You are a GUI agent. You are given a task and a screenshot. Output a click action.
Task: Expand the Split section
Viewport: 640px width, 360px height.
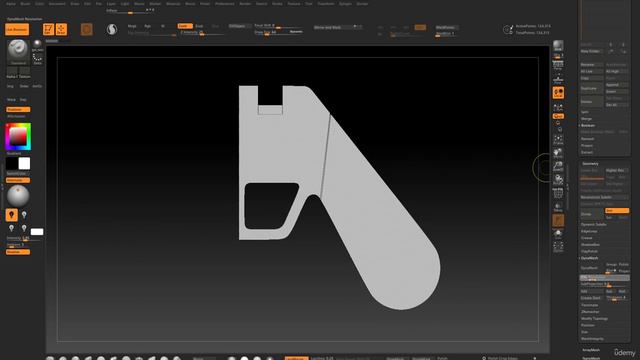[x=585, y=112]
